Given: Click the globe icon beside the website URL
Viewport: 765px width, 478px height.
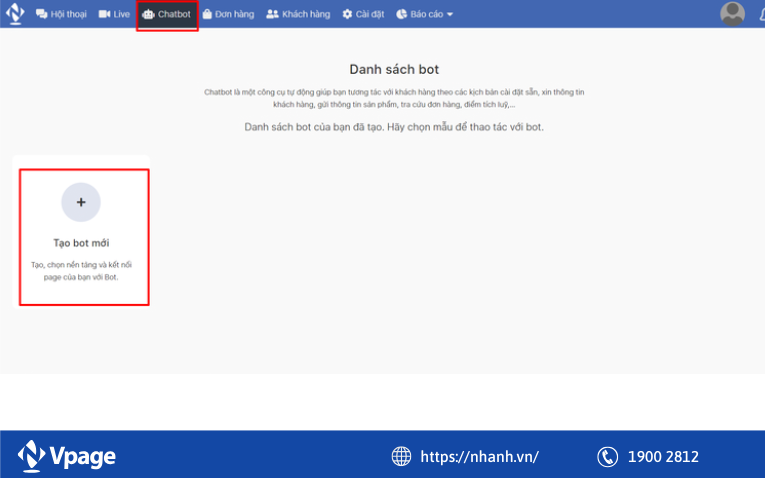Looking at the screenshot, I should pyautogui.click(x=401, y=457).
